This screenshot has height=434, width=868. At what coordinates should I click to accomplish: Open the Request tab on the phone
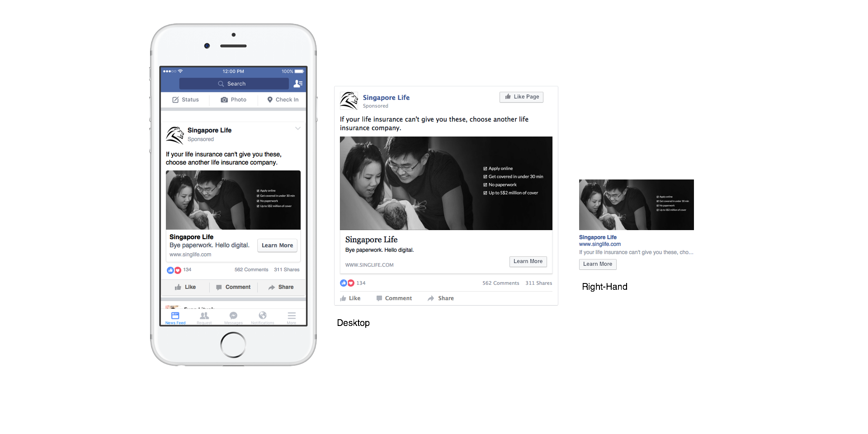tap(204, 318)
